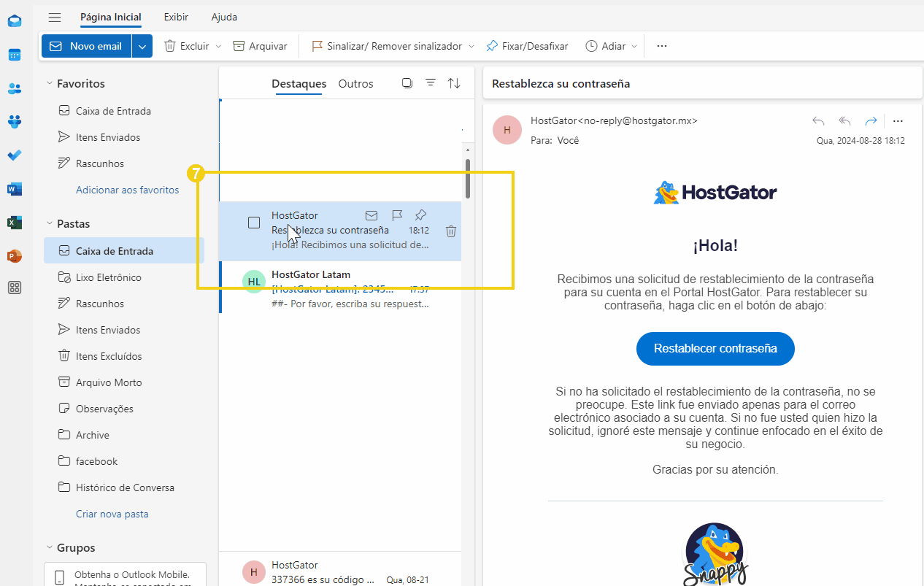Collapse the Favoritos section

50,84
